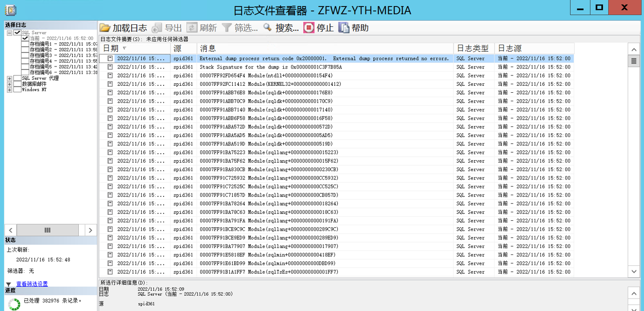The width and height of the screenshot is (644, 311).
Task: Enable the Windows NT log checkbox
Action: 17,90
